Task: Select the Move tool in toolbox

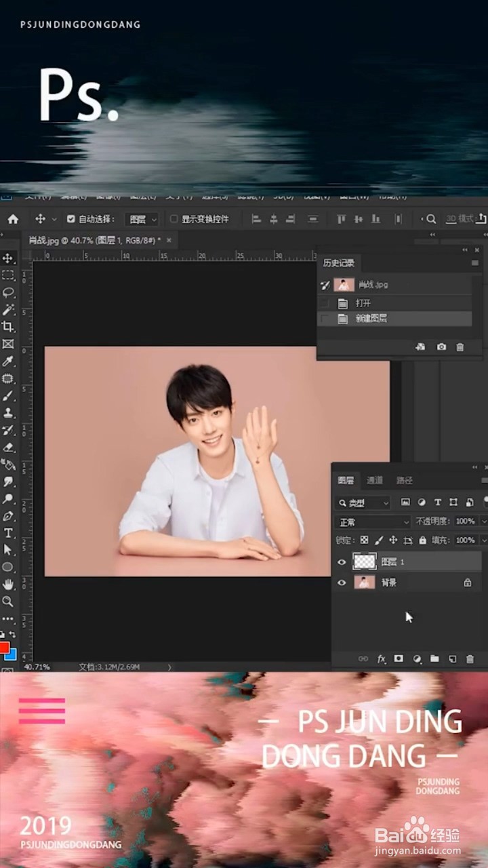Action: 8,258
